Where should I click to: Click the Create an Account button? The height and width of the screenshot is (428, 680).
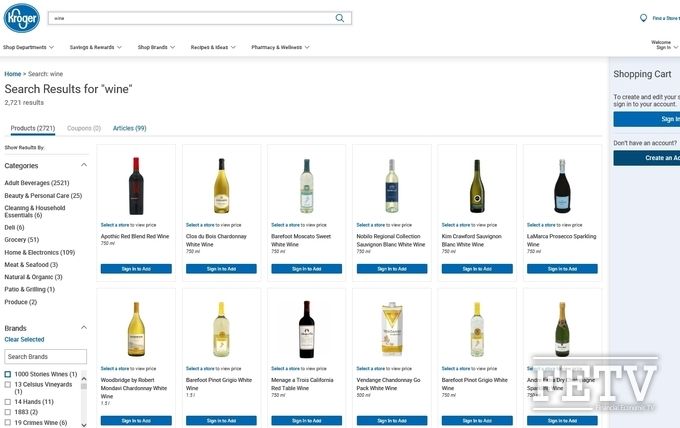coord(647,158)
